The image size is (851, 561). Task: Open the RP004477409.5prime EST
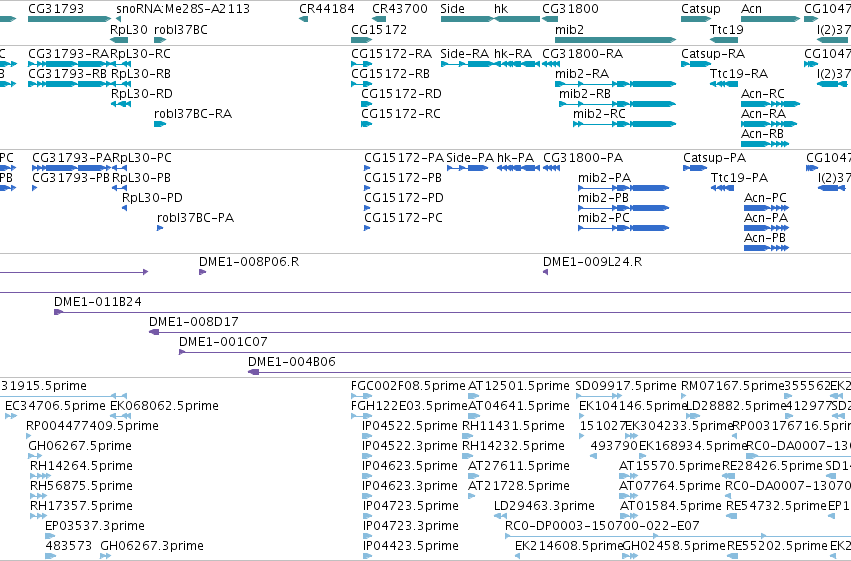[29, 436]
